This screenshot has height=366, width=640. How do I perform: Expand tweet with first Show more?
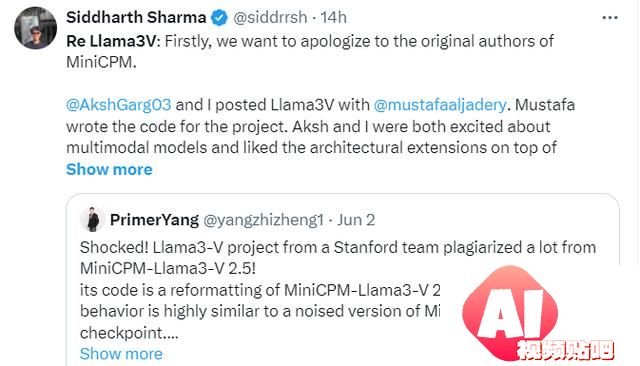(x=109, y=169)
